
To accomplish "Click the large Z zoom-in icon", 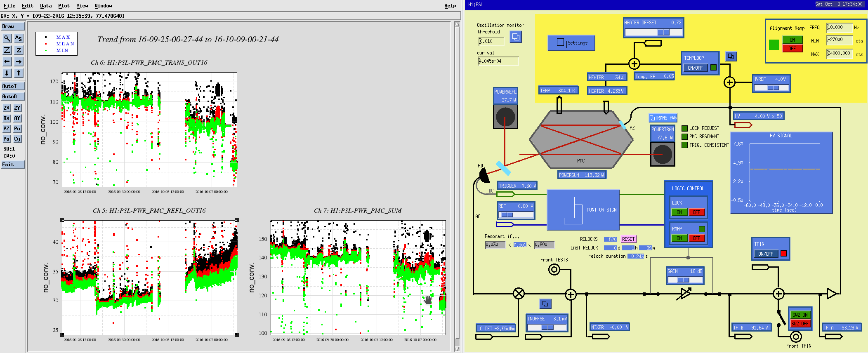I will pos(7,50).
